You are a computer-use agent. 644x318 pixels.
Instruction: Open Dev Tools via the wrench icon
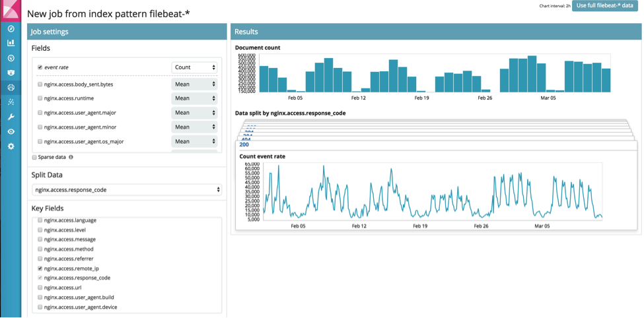pyautogui.click(x=11, y=117)
